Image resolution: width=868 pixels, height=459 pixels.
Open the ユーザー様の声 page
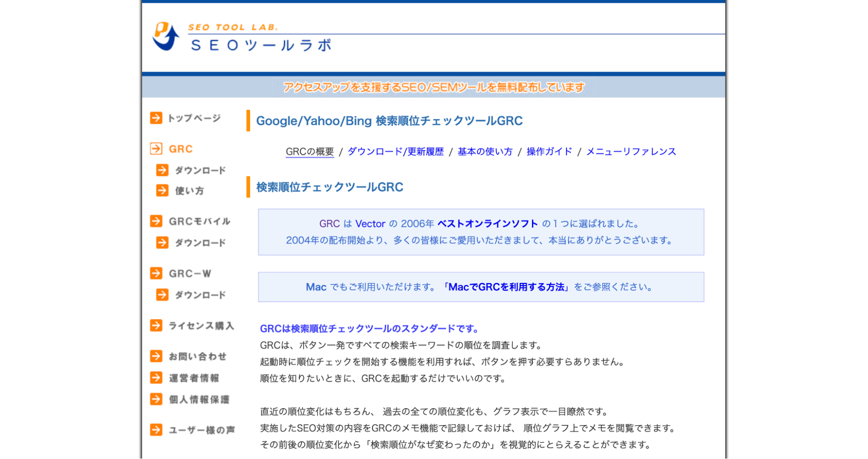tap(202, 430)
